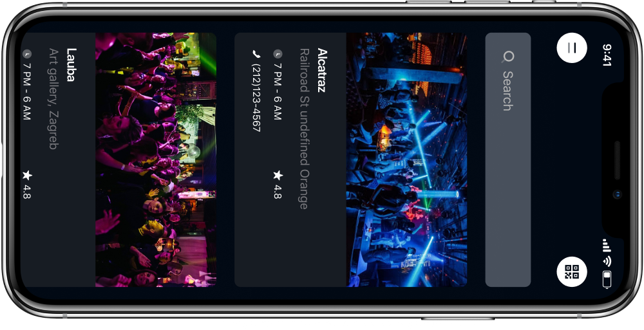644x330 pixels.
Task: Click the clock icon on Alcatraz card
Action: point(278,53)
